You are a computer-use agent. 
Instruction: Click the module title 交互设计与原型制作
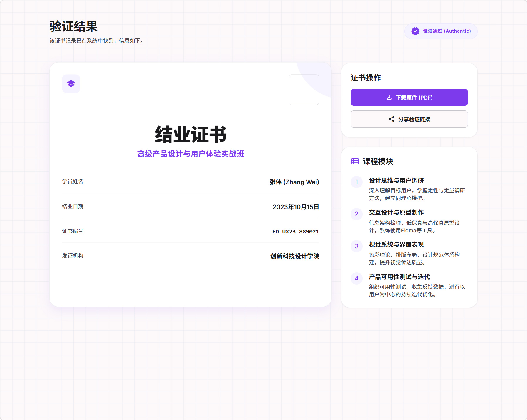tap(396, 212)
